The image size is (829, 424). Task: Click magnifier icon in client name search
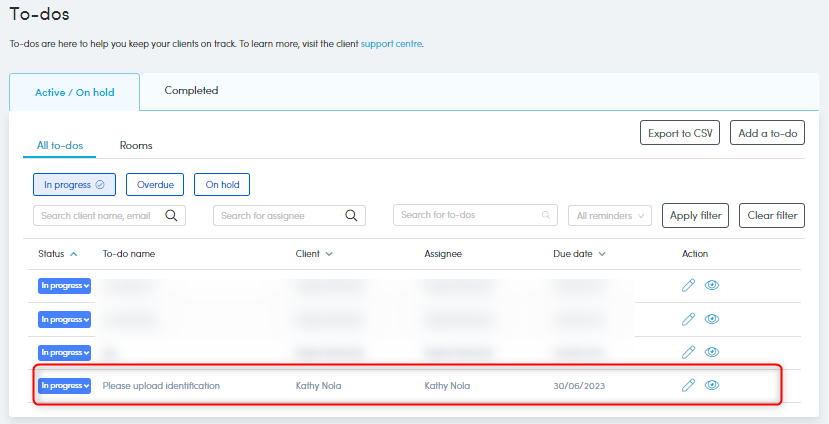tap(171, 215)
